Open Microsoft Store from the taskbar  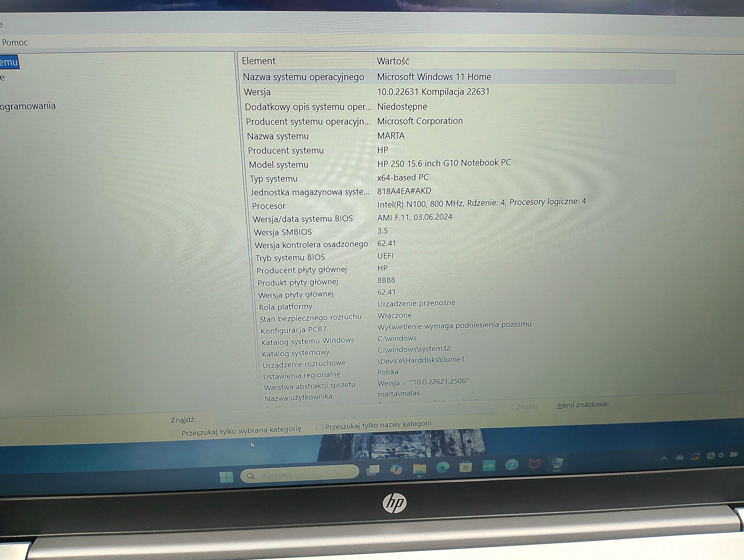click(466, 466)
